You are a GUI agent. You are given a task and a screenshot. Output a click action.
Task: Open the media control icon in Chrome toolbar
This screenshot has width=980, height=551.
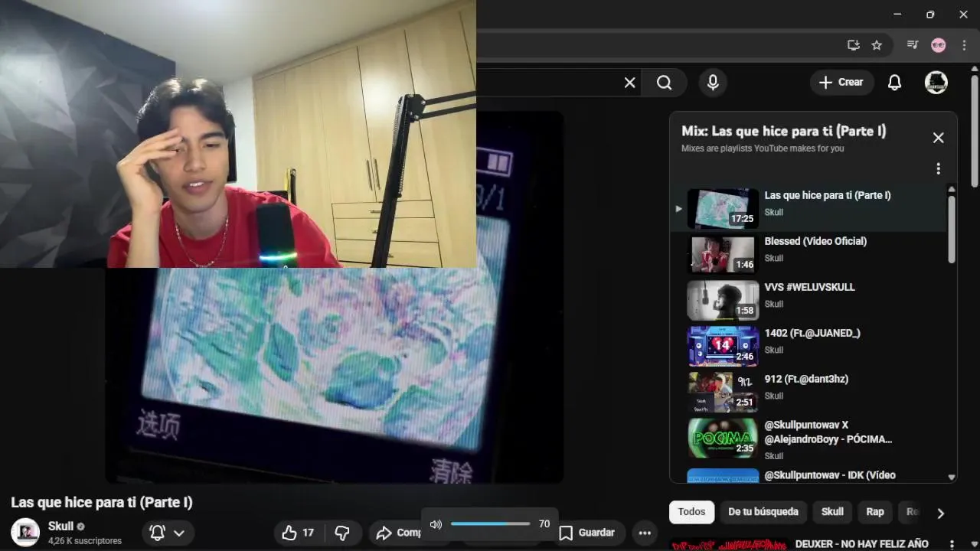[x=912, y=45]
